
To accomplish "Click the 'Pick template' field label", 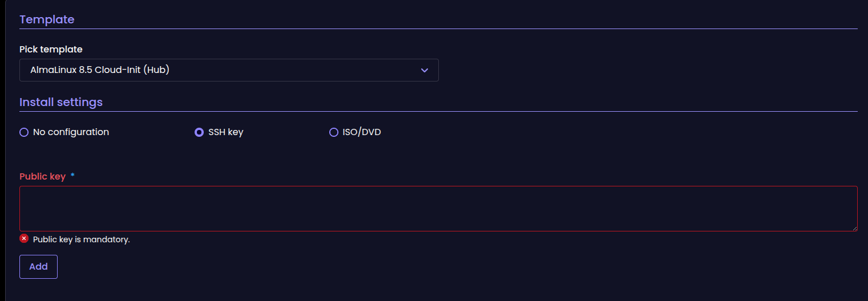I will coord(51,50).
